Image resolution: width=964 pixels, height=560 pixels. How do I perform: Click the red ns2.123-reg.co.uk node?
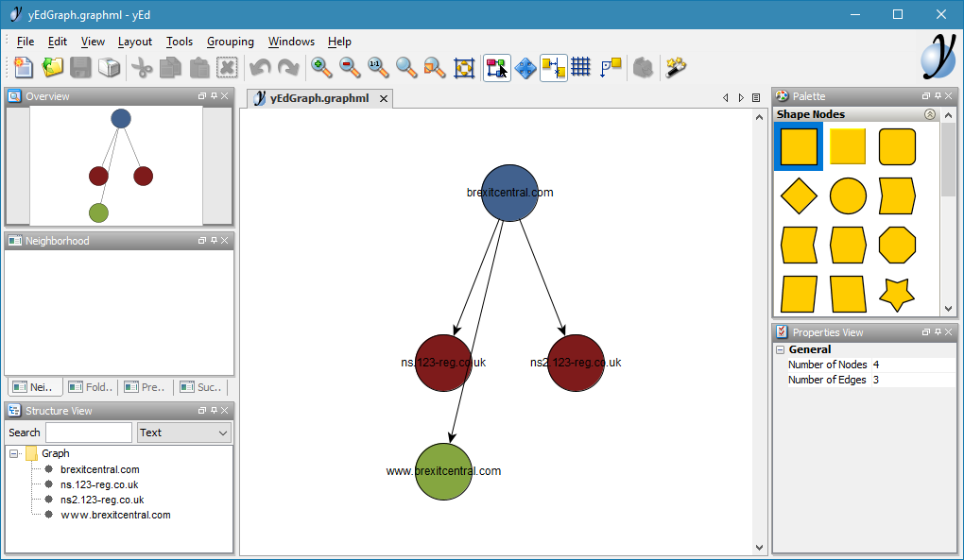pyautogui.click(x=576, y=363)
